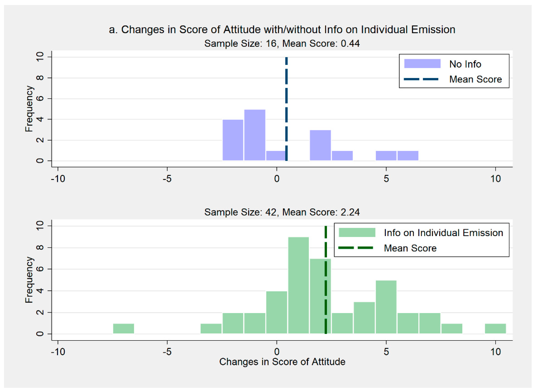
Task: Click the blue dashed Mean Score legend line
Action: [421, 79]
